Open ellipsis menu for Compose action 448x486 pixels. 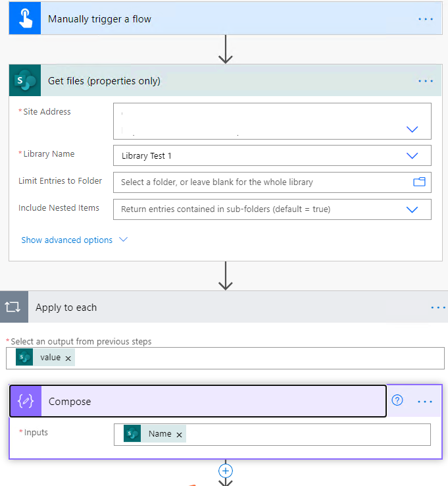pyautogui.click(x=425, y=402)
